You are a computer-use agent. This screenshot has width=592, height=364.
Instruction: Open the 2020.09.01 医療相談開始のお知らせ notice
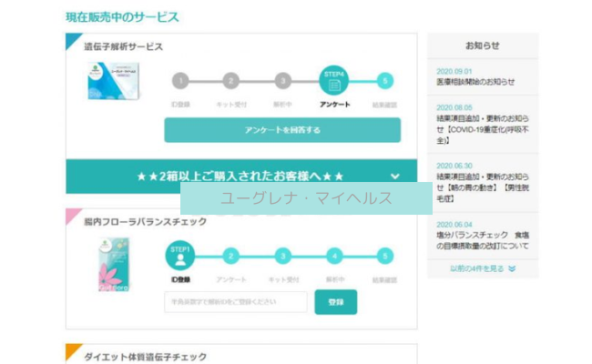(x=483, y=77)
